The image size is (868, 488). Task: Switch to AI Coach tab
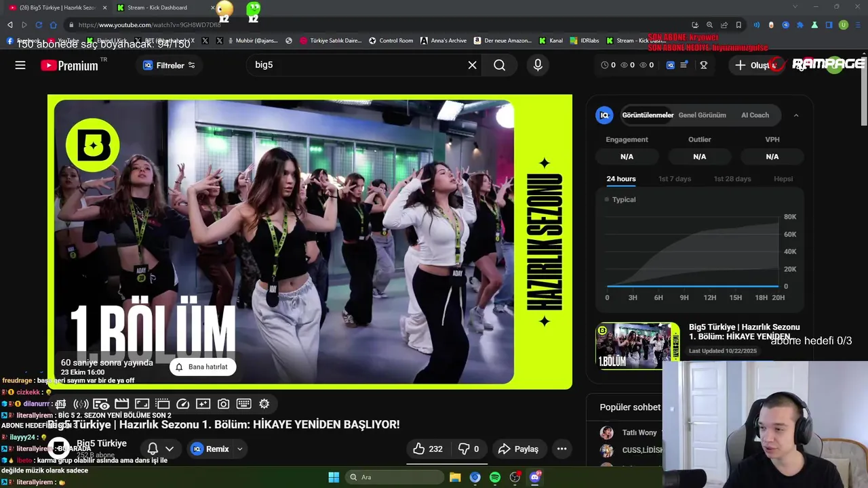coord(755,115)
